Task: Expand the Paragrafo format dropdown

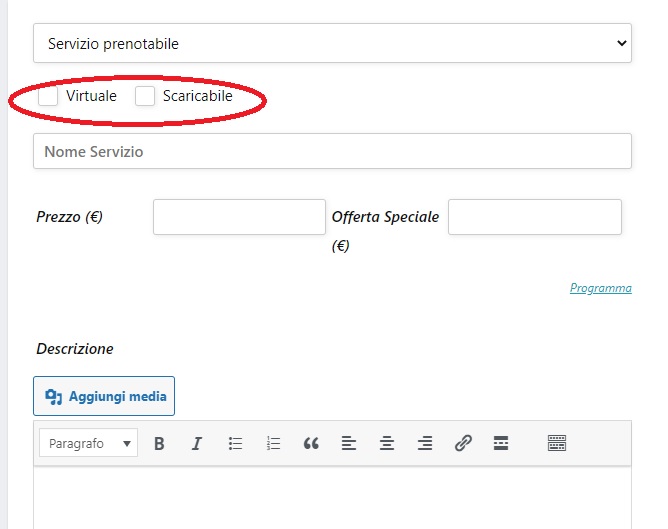Action: pyautogui.click(x=88, y=444)
